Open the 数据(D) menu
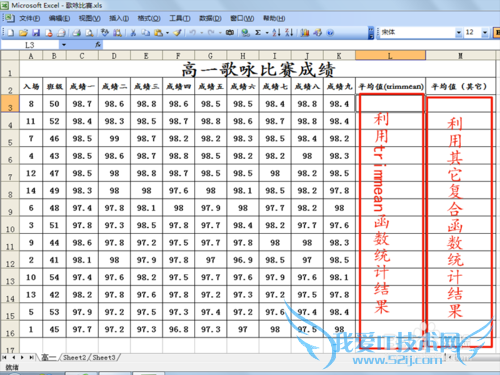Viewport: 500px width, 375px height. coord(210,18)
